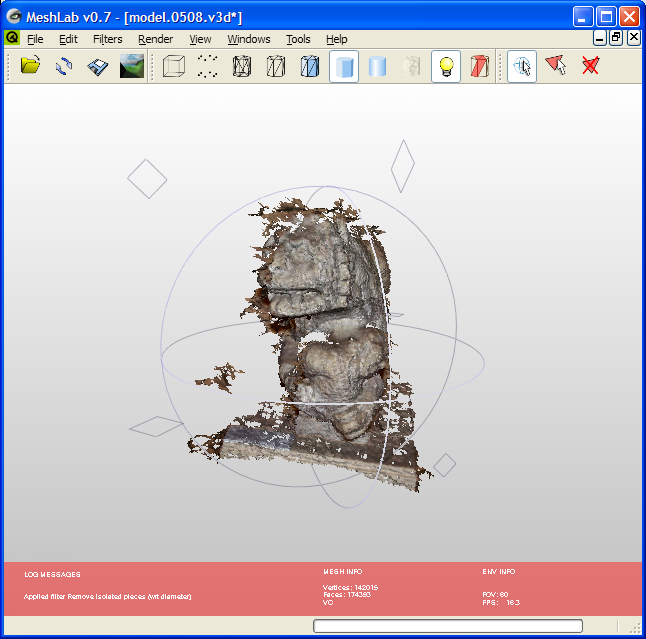Open the File menu
The height and width of the screenshot is (639, 646).
(x=35, y=39)
